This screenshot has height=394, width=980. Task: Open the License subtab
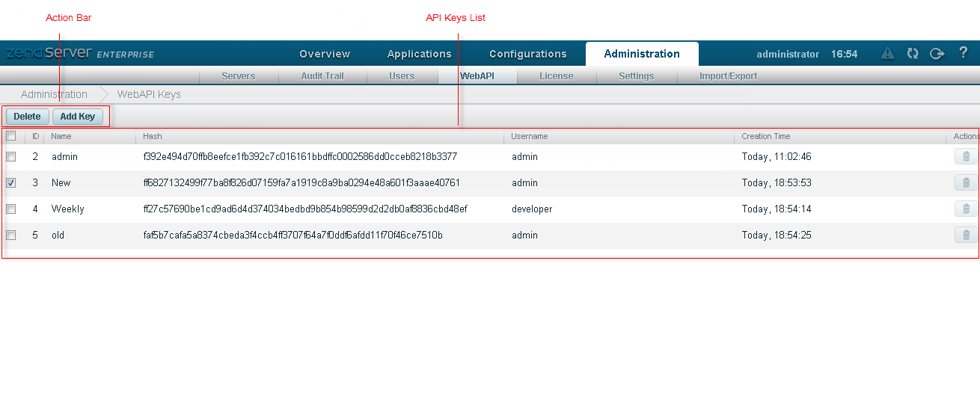556,76
